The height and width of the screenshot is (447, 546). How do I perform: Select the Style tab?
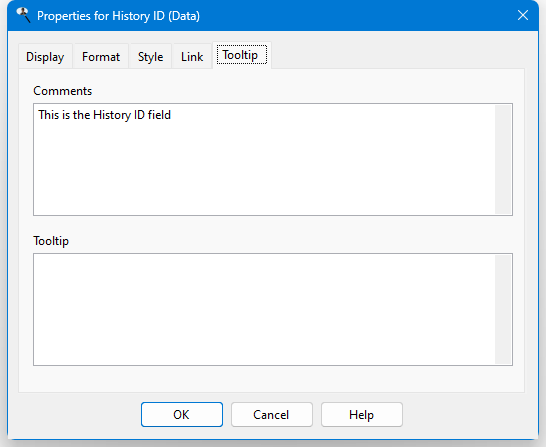coord(150,56)
